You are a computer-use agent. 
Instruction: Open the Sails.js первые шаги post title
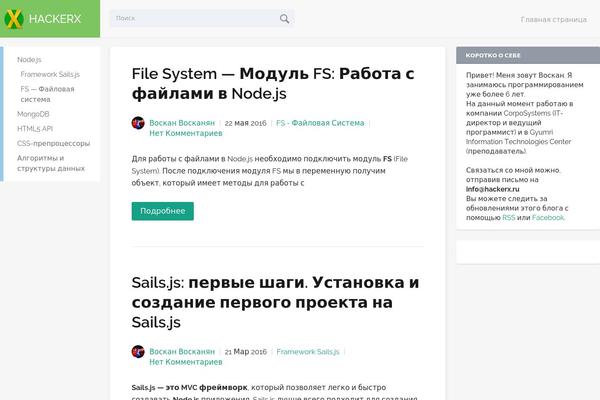click(275, 302)
